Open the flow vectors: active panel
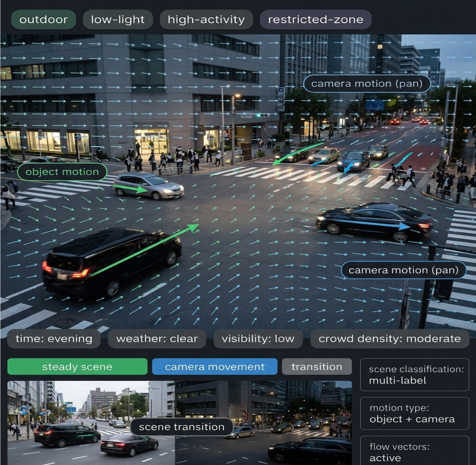Screen dimensions: 476x465 click(415, 451)
